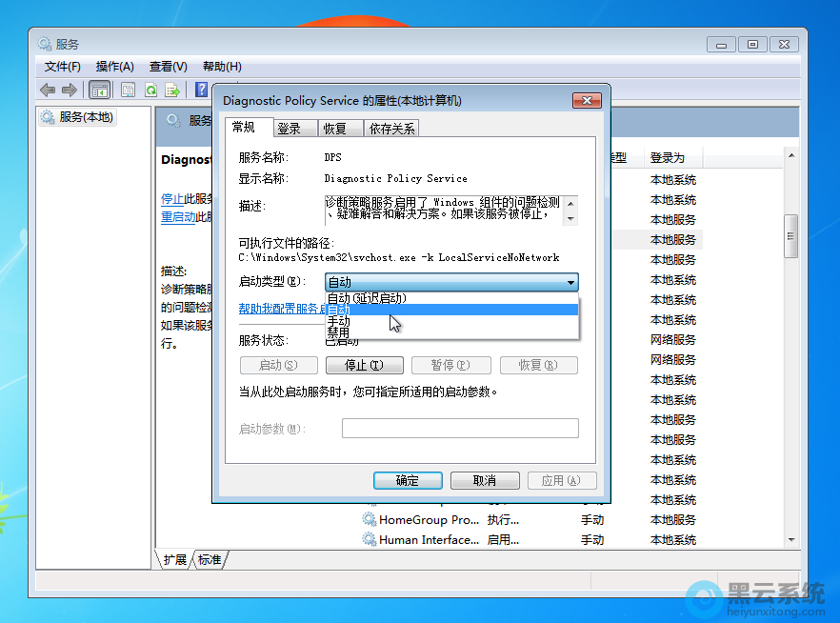Click the 停止 link for this service
Viewport: 840px width, 623px height.
click(x=172, y=199)
